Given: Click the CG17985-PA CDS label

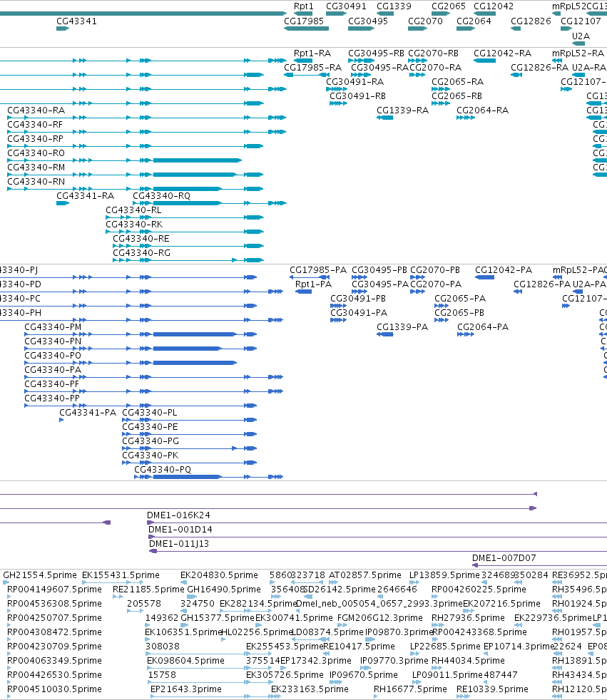Looking at the screenshot, I should pyautogui.click(x=318, y=270).
